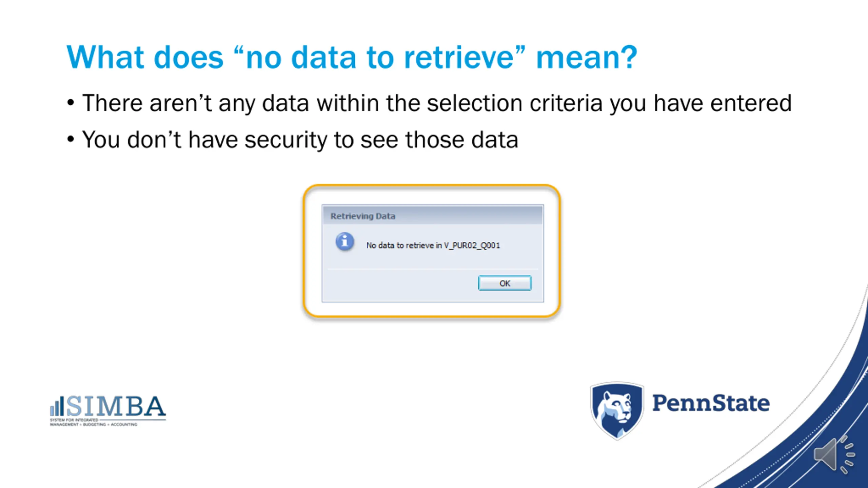
Task: Click the PennState wordmark text
Action: (x=711, y=403)
